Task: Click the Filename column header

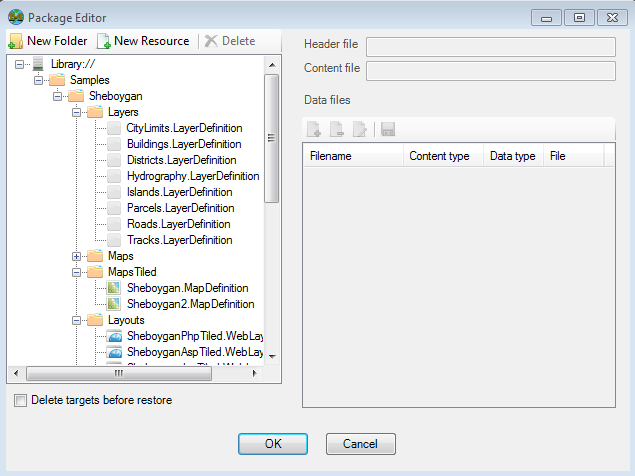Action: 330,156
